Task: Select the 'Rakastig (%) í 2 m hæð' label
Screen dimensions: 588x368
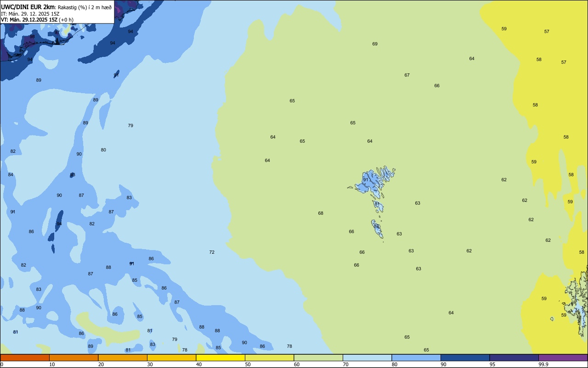Action: 85,7
